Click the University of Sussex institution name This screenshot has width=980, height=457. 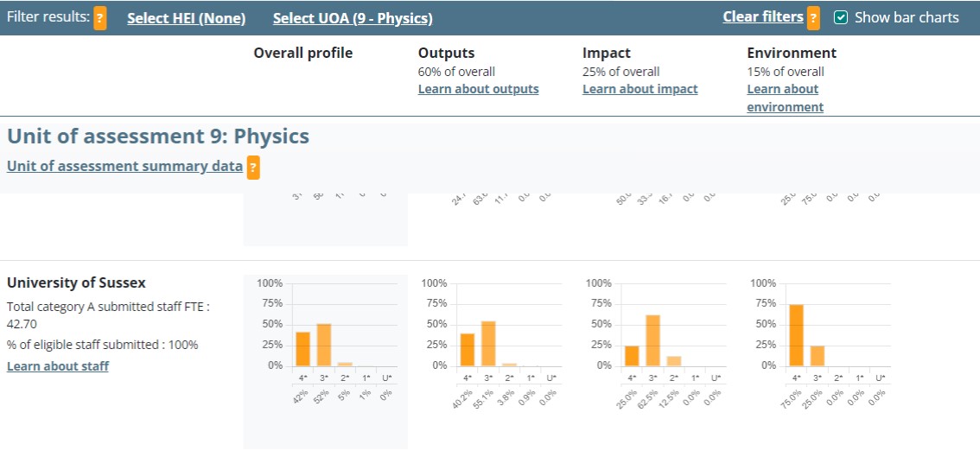pyautogui.click(x=76, y=283)
